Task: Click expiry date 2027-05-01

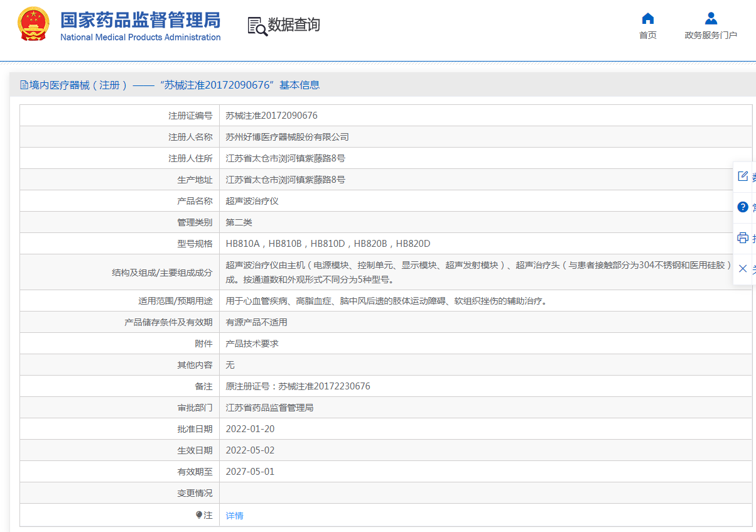Action: click(x=251, y=472)
